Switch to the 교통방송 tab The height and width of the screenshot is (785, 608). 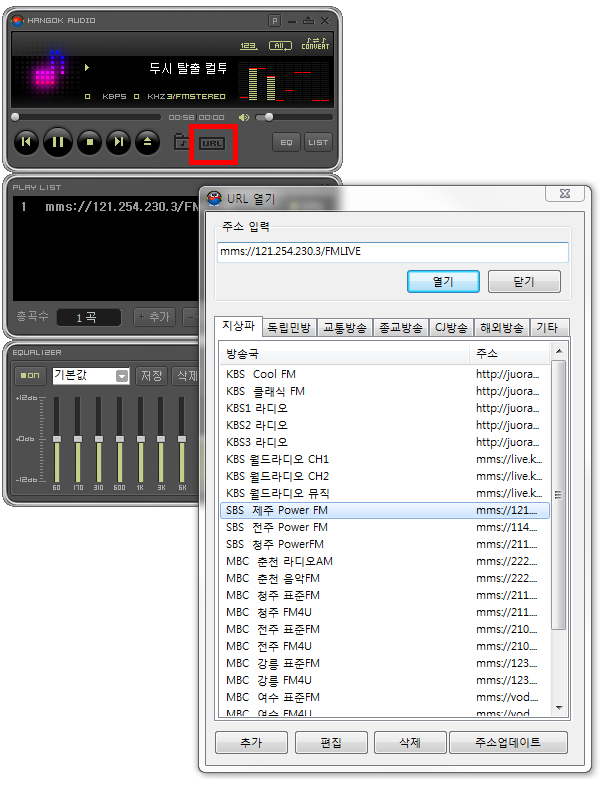coord(345,328)
